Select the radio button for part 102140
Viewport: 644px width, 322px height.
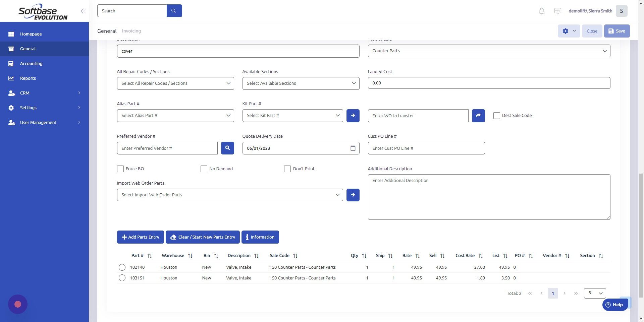tap(122, 267)
